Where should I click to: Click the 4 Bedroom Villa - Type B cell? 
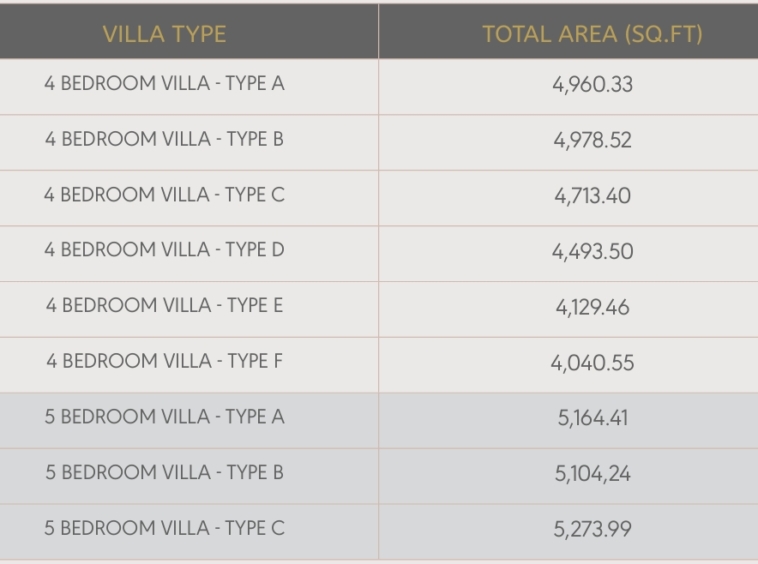(164, 140)
